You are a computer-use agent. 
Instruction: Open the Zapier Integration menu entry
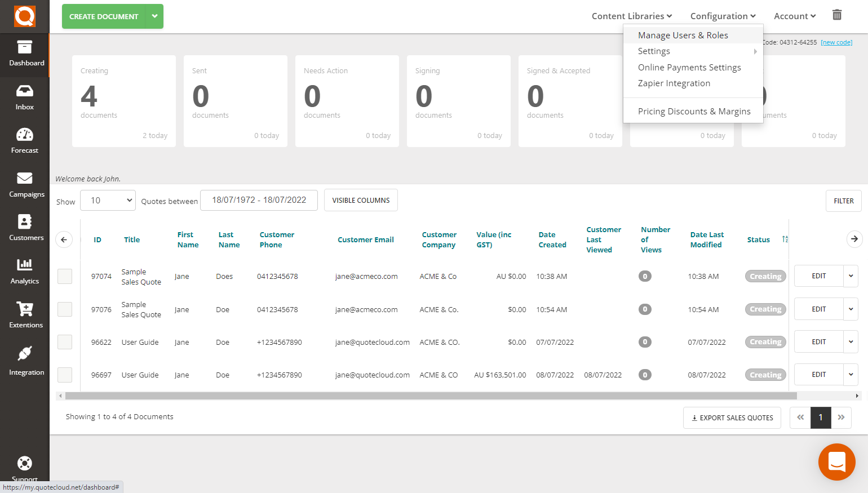(x=674, y=83)
